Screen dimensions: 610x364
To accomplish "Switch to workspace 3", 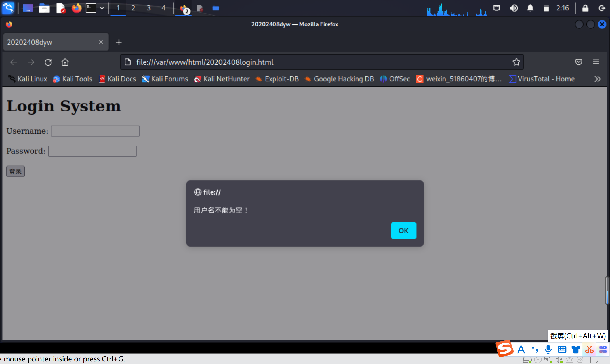I will point(148,8).
